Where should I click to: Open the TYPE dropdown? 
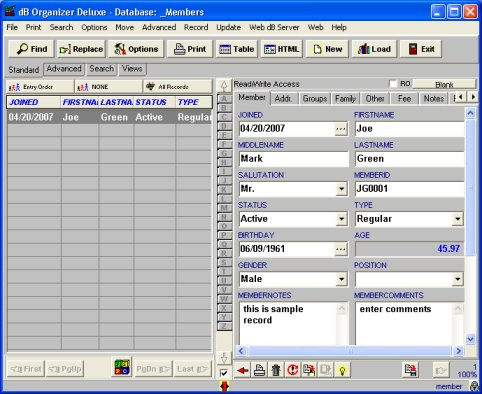point(458,219)
